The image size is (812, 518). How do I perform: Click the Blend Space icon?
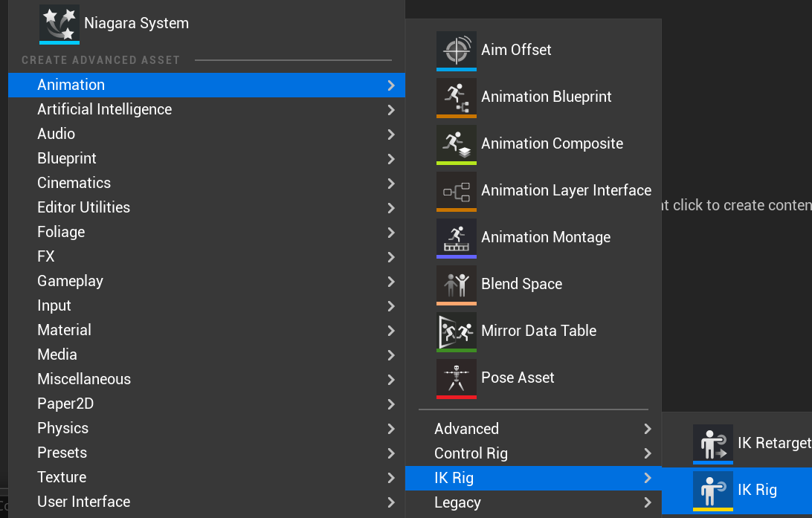pyautogui.click(x=457, y=285)
